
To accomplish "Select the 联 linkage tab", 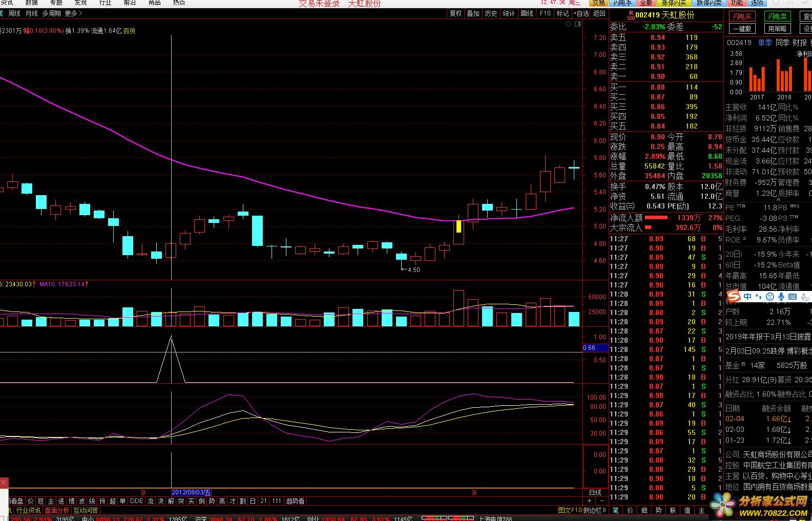I will point(673,510).
